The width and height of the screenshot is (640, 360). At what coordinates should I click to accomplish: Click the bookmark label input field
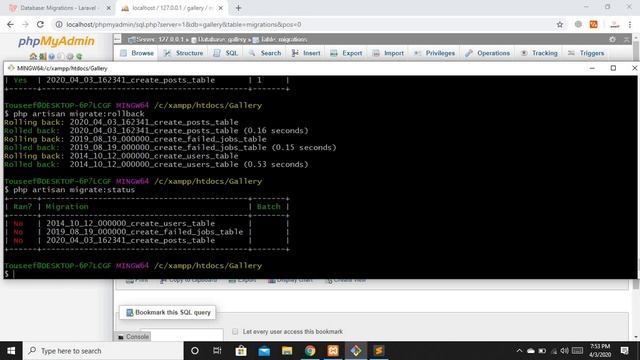(182, 335)
